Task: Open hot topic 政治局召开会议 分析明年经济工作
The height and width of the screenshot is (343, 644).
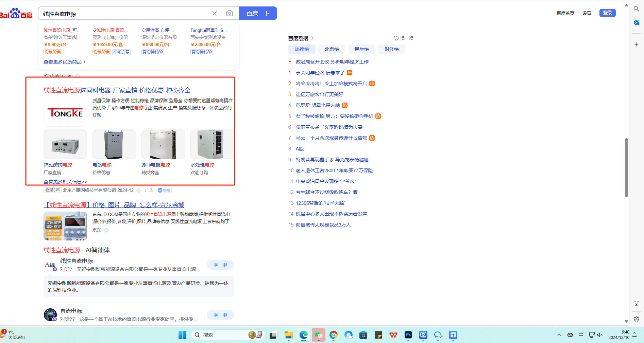Action: [332, 62]
